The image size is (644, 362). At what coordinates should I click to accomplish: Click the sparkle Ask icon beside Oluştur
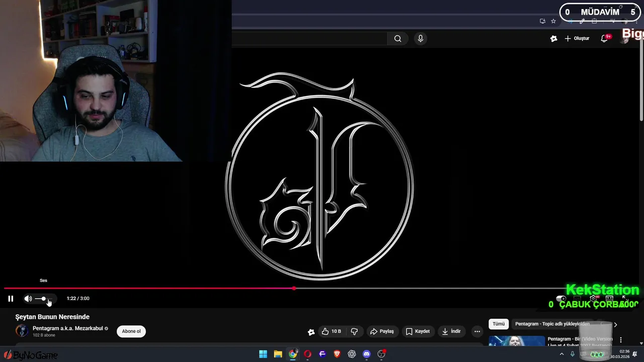[x=554, y=39]
